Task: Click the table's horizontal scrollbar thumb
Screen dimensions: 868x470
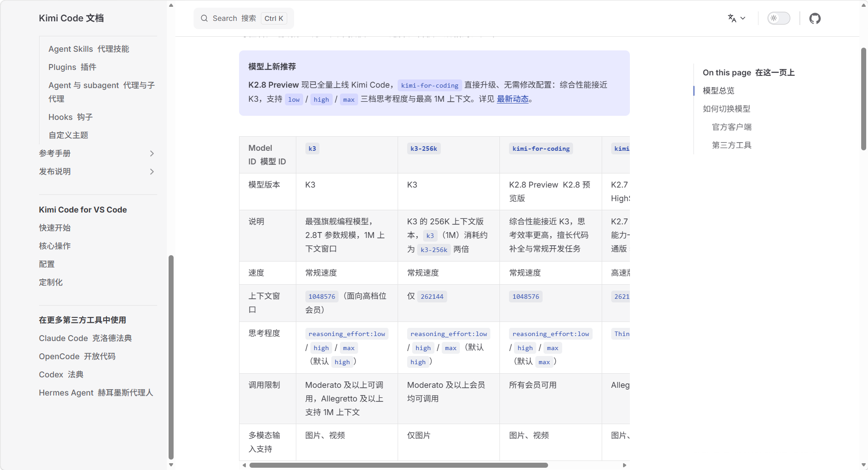Action: [x=399, y=465]
